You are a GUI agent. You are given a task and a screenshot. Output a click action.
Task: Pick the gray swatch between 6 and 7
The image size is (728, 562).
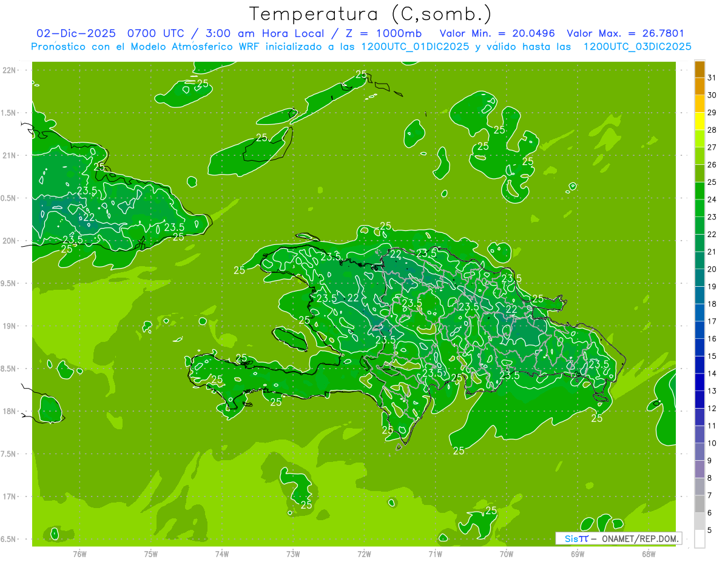pyautogui.click(x=700, y=504)
